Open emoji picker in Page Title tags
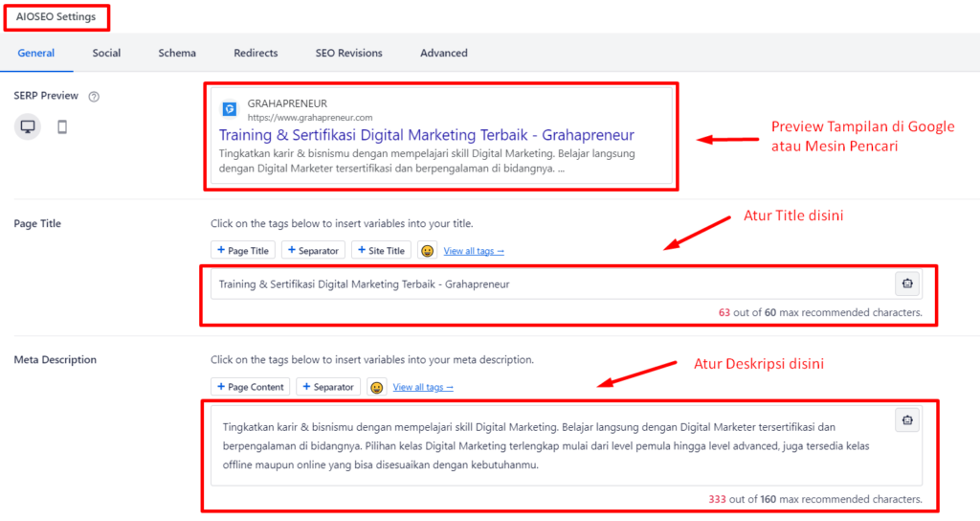The height and width of the screenshot is (521, 980). (x=427, y=250)
